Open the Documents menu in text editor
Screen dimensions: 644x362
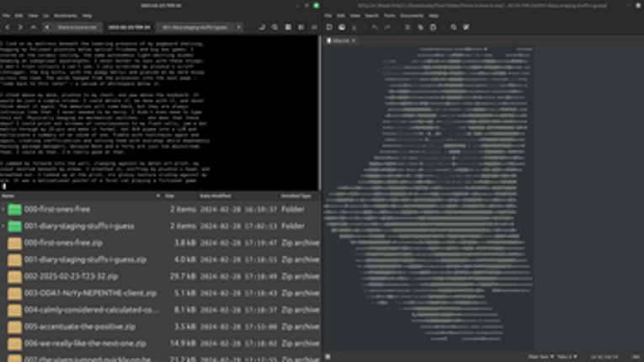[412, 15]
